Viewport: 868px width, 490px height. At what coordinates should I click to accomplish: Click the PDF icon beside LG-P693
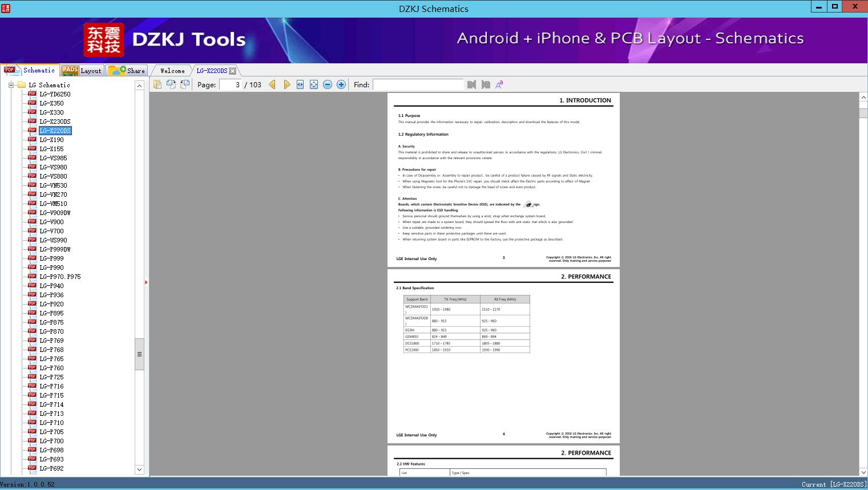[x=32, y=459]
